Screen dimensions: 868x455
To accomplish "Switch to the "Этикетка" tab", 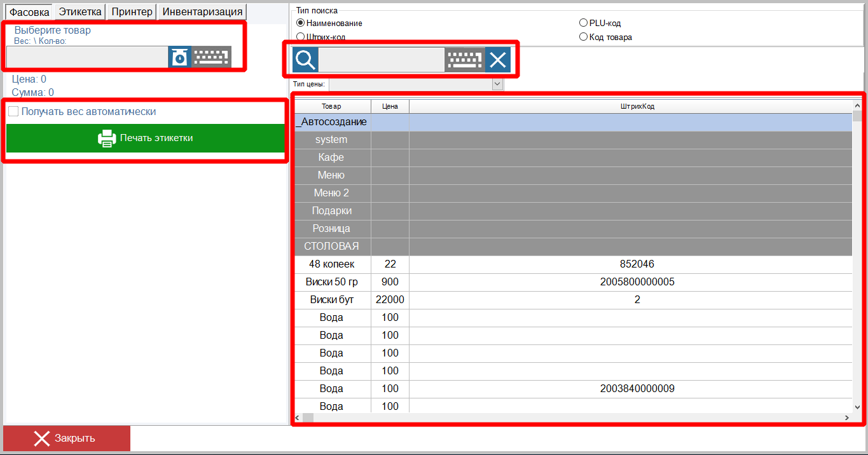I will pyautogui.click(x=80, y=11).
